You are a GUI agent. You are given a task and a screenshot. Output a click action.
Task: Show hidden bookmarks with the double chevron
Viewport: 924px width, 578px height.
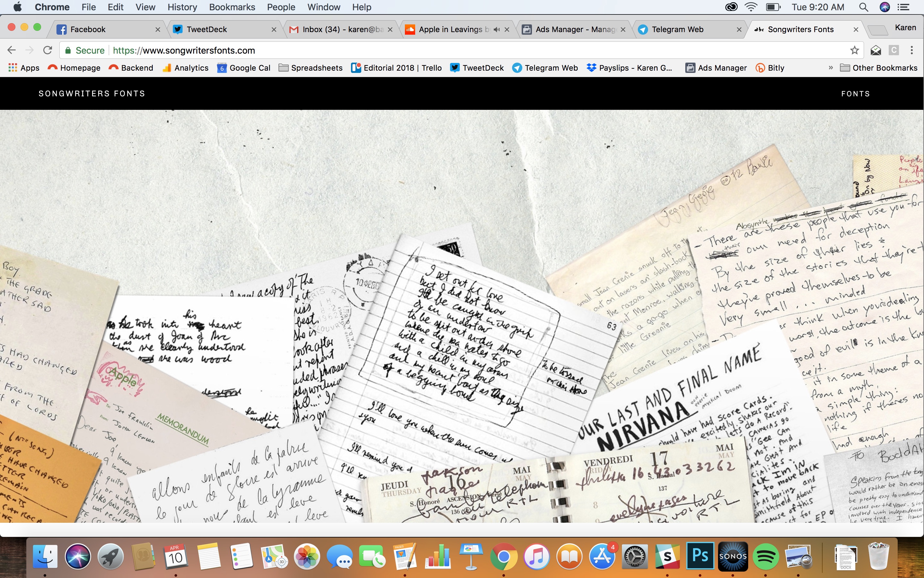click(830, 68)
